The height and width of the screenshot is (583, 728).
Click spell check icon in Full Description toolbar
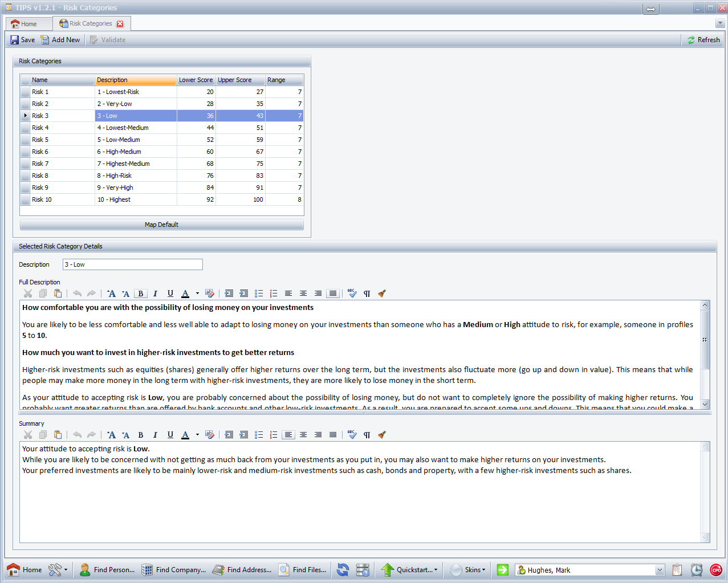(352, 293)
